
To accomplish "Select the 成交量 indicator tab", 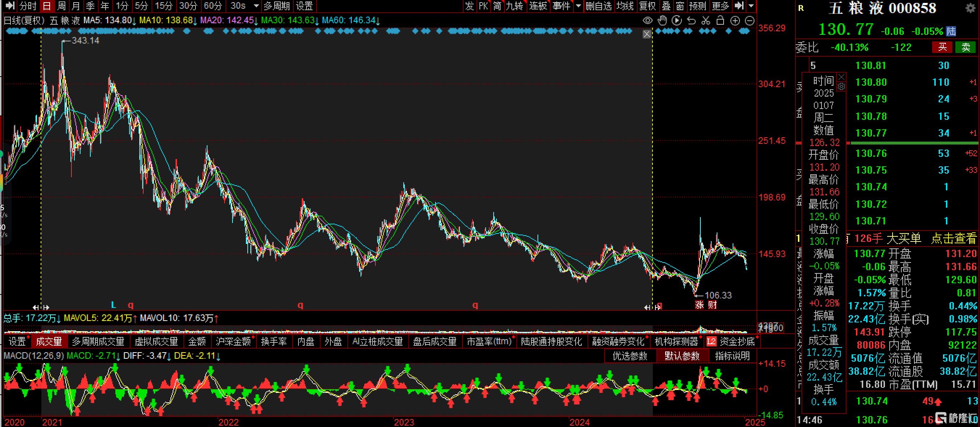I will 49,341.
